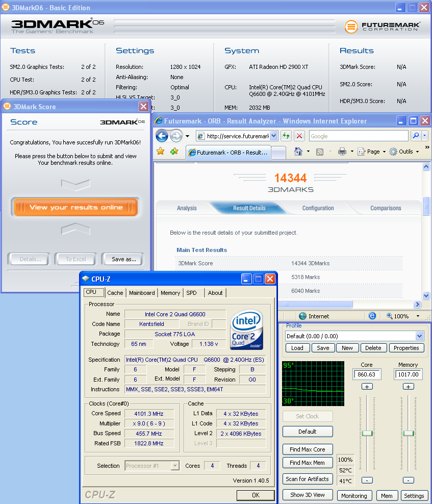Viewport: 432px width, 504px height.
Task: Click Save profile button
Action: point(323,348)
